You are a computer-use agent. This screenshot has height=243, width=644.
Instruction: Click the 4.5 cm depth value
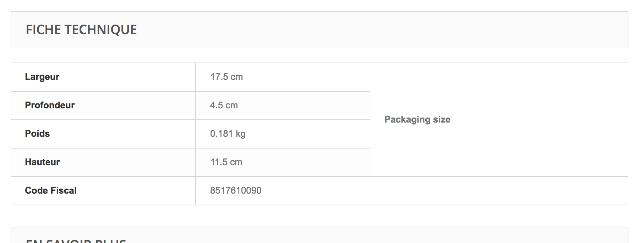click(224, 105)
